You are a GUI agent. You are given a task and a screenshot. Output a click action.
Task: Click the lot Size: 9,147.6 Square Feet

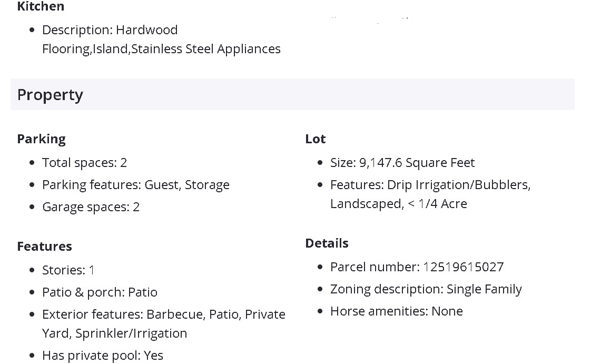pyautogui.click(x=402, y=163)
